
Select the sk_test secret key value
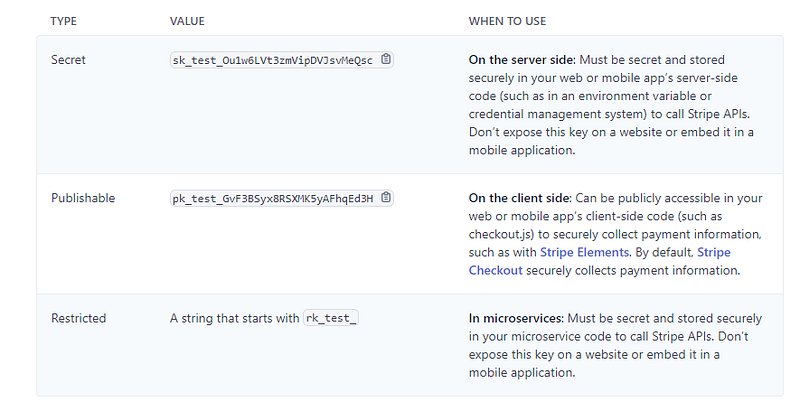click(x=272, y=60)
